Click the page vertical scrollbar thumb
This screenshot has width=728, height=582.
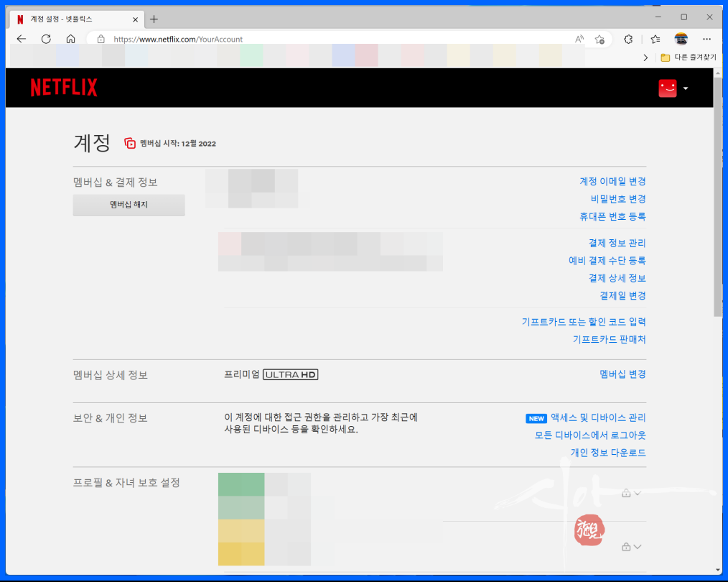[718, 197]
